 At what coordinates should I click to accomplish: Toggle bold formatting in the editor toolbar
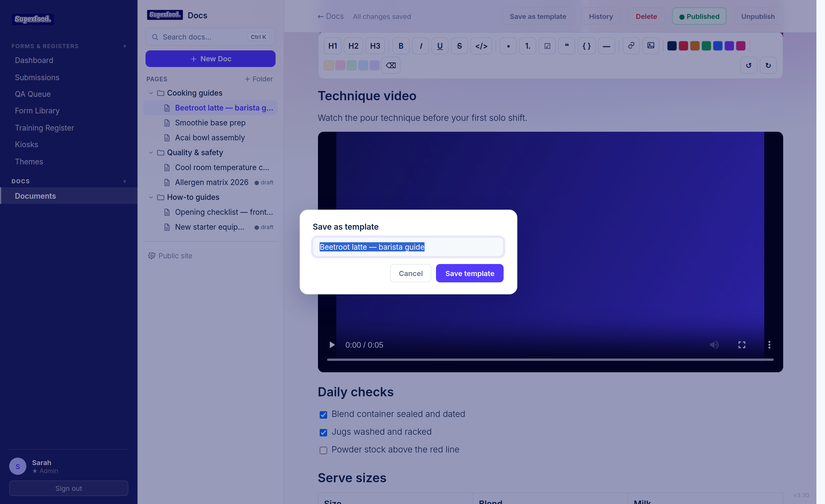[401, 46]
